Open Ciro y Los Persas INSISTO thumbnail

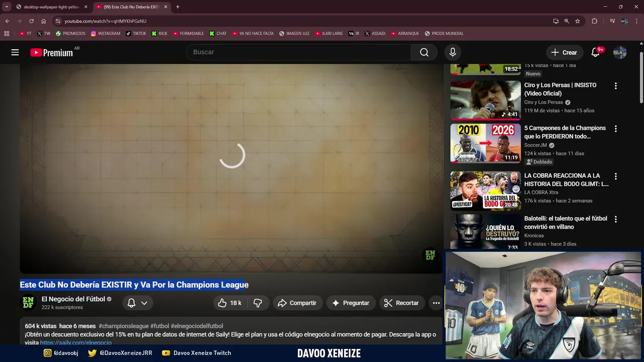pyautogui.click(x=486, y=100)
